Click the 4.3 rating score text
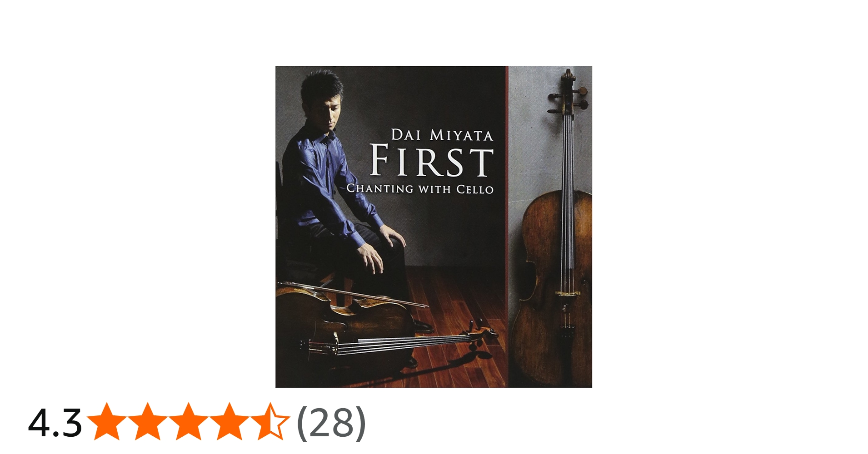This screenshot has width=868, height=454. coord(55,423)
